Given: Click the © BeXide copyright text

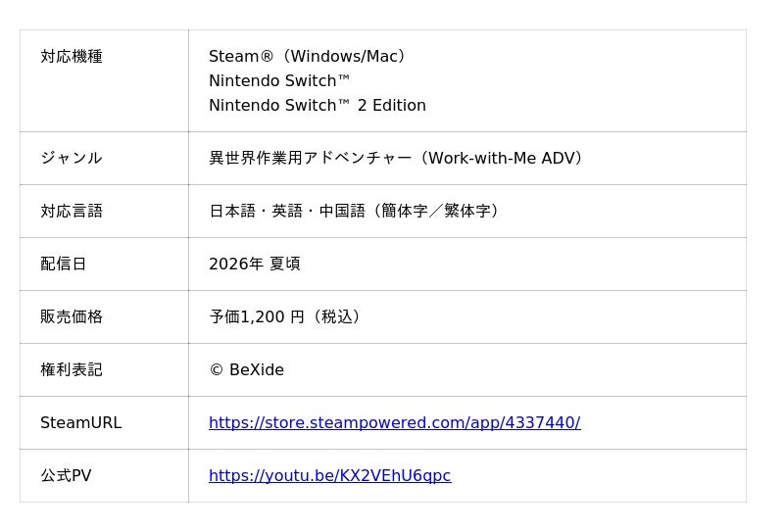Looking at the screenshot, I should [247, 370].
